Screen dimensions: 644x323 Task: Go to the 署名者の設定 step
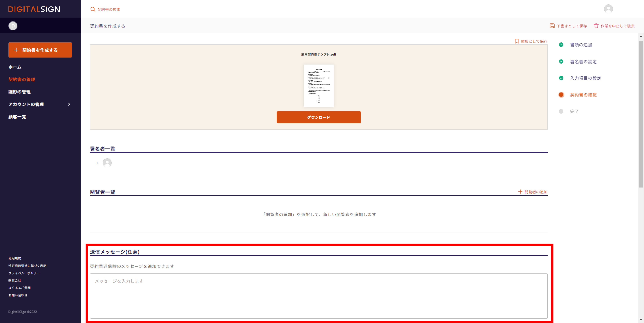click(583, 62)
